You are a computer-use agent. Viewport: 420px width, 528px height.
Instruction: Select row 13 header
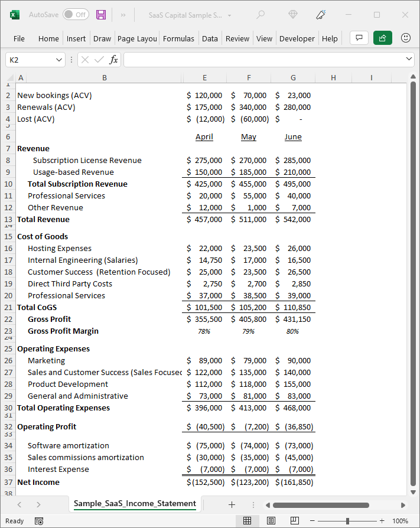8,220
